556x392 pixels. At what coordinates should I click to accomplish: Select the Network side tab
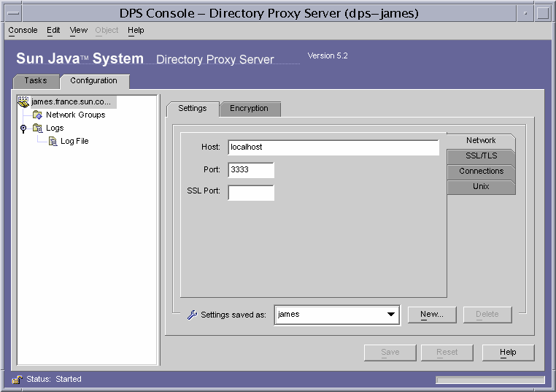(481, 141)
